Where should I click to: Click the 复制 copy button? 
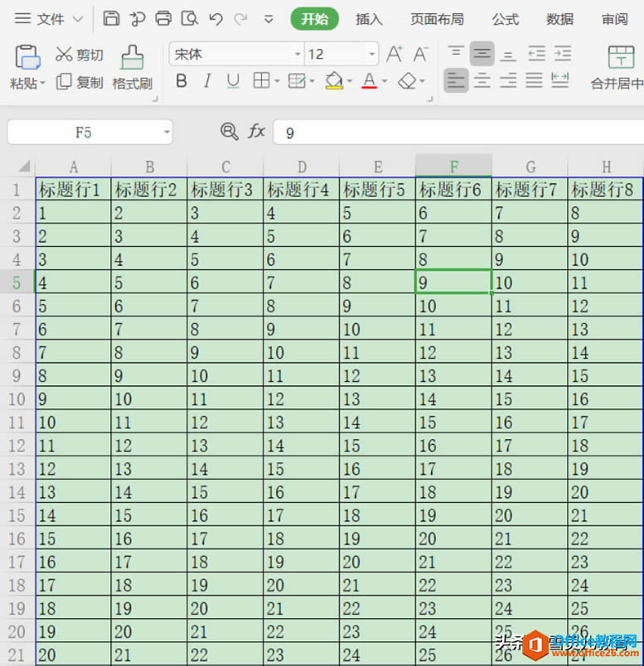[x=80, y=81]
